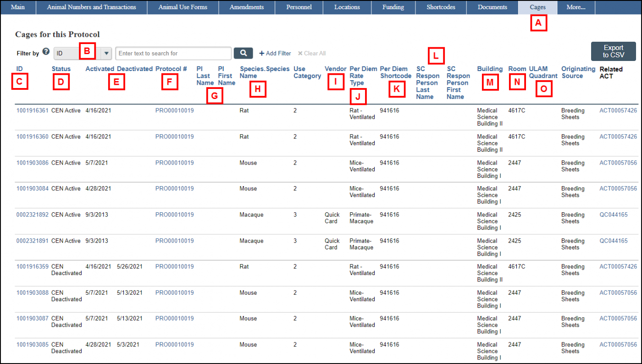This screenshot has width=642, height=364.
Task: Sort by the Deactivated column header
Action: 135,69
